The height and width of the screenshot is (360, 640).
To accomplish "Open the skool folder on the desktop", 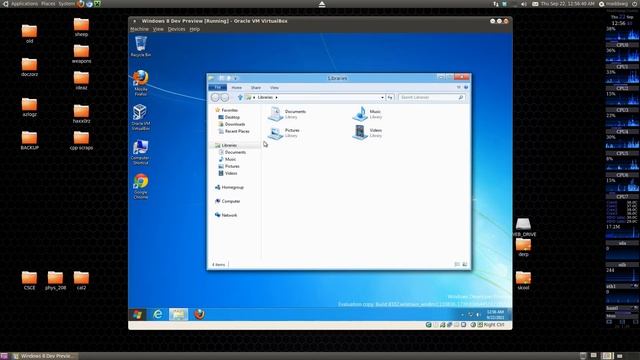I will pyautogui.click(x=523, y=280).
